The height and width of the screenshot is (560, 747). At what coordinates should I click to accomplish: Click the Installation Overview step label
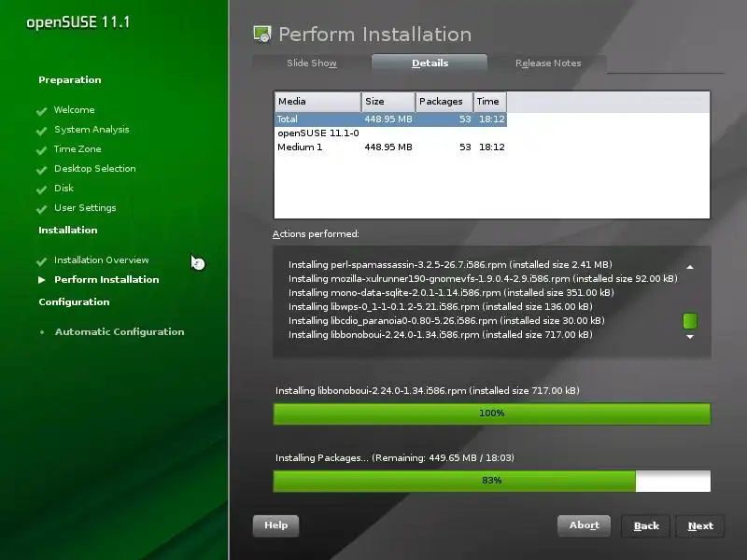pos(102,260)
